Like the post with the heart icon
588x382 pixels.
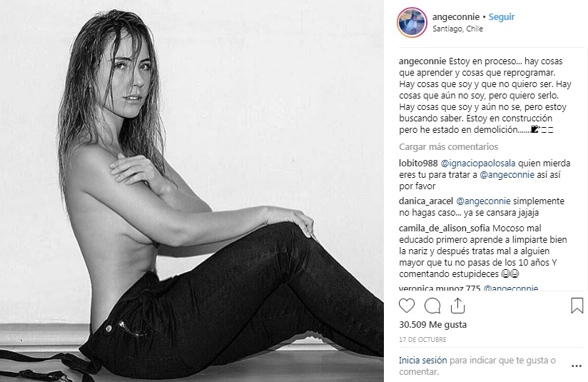click(407, 306)
